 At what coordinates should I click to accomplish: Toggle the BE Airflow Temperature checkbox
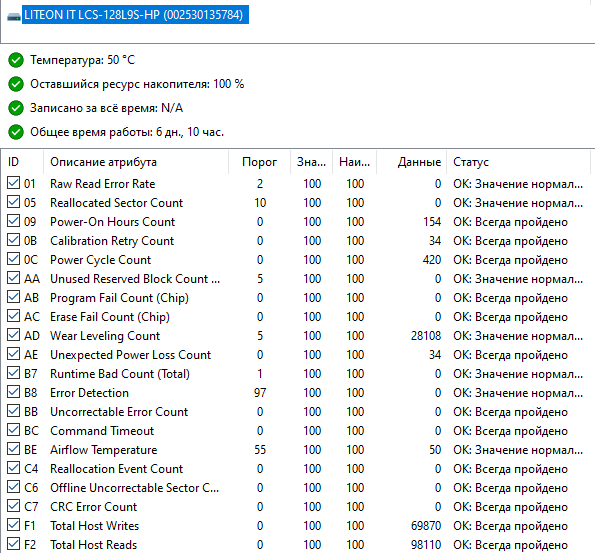pos(14,449)
